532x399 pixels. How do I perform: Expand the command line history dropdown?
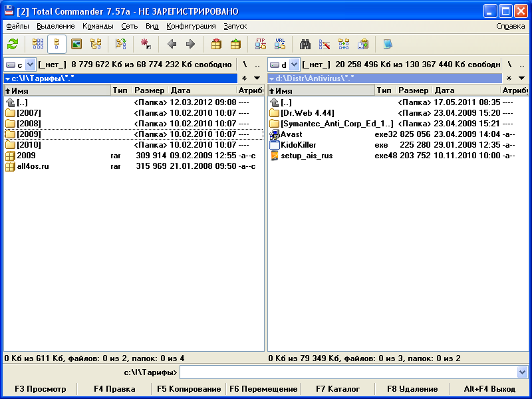click(522, 372)
